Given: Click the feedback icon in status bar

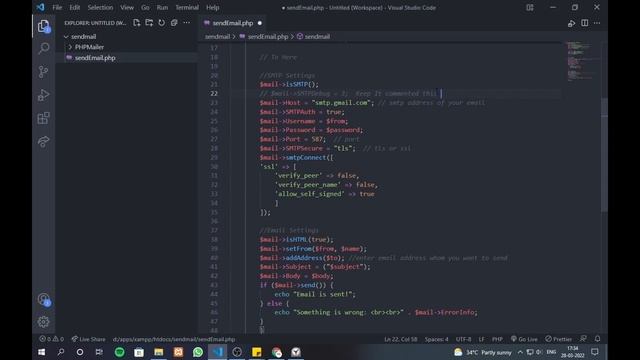Looking at the screenshot, I should tap(583, 339).
